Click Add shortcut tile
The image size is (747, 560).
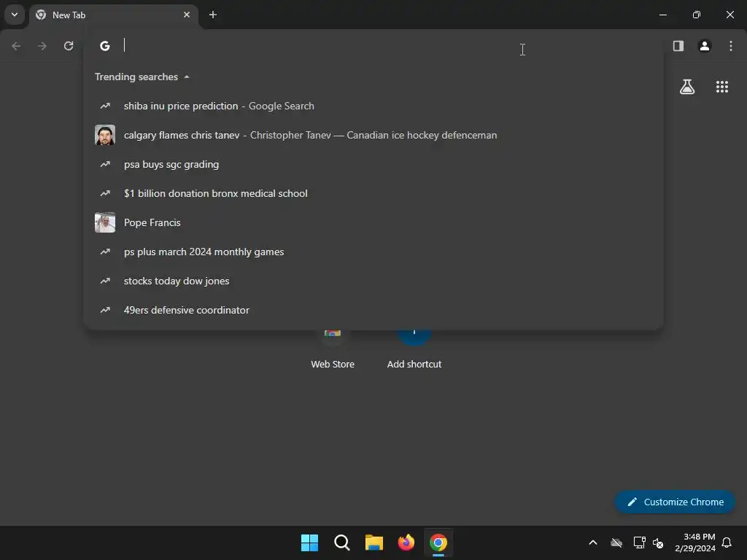click(414, 350)
